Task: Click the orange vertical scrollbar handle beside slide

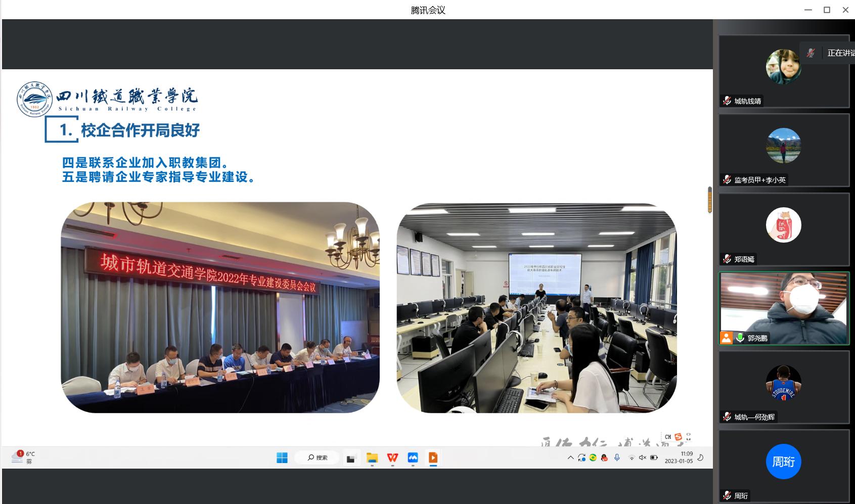Action: [710, 200]
